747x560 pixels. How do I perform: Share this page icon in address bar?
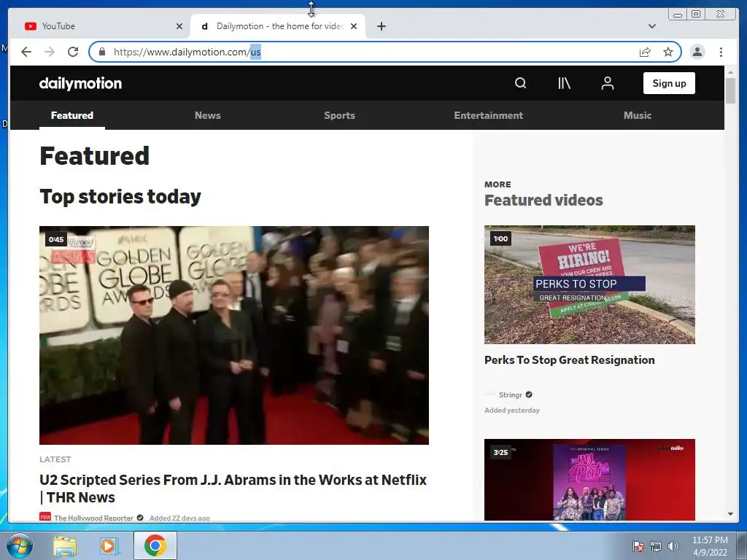645,52
